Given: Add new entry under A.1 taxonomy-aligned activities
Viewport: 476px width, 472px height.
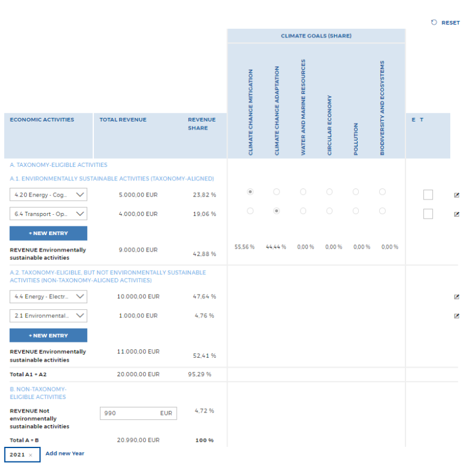Looking at the screenshot, I should point(48,233).
